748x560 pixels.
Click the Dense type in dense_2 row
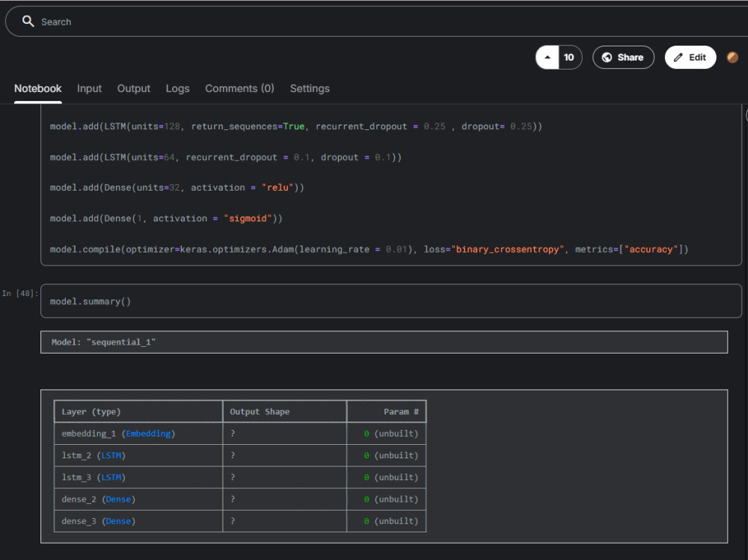(x=118, y=499)
